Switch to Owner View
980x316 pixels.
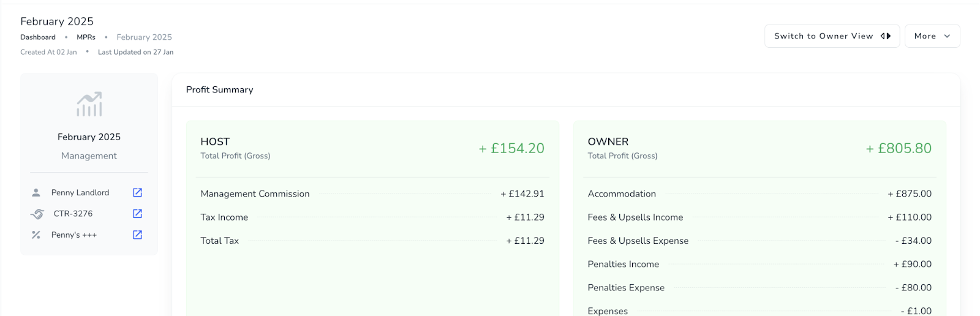click(832, 36)
